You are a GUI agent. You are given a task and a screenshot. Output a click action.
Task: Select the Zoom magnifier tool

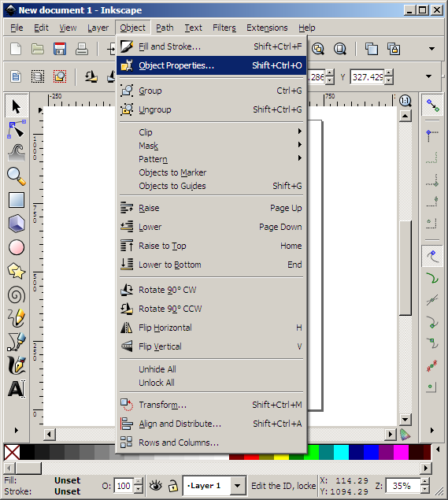point(17,176)
